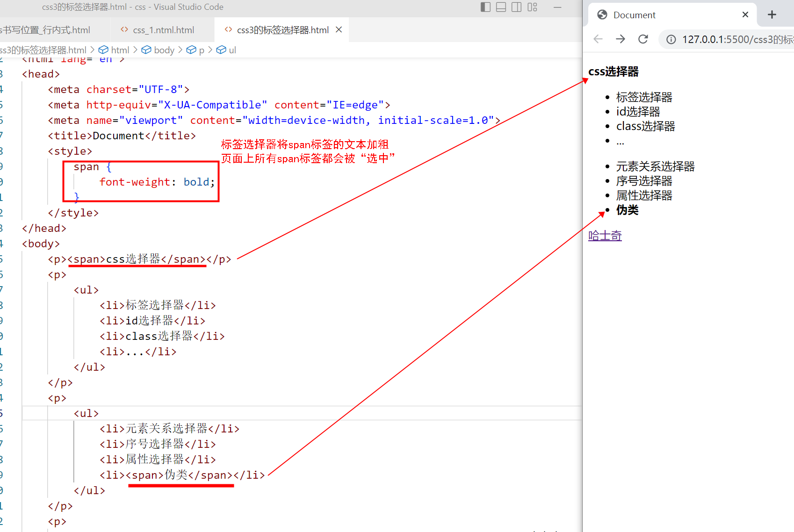Image resolution: width=794 pixels, height=532 pixels.
Task: Navigate back in the browser
Action: click(x=598, y=39)
